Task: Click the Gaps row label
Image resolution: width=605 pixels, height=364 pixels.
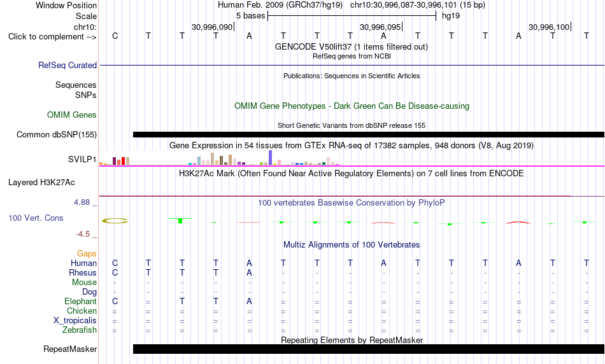Action: [x=87, y=253]
